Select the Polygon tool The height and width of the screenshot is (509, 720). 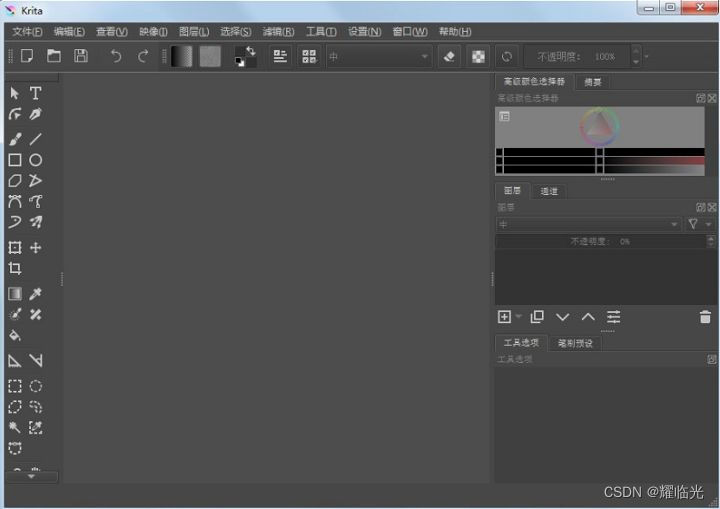pos(15,181)
